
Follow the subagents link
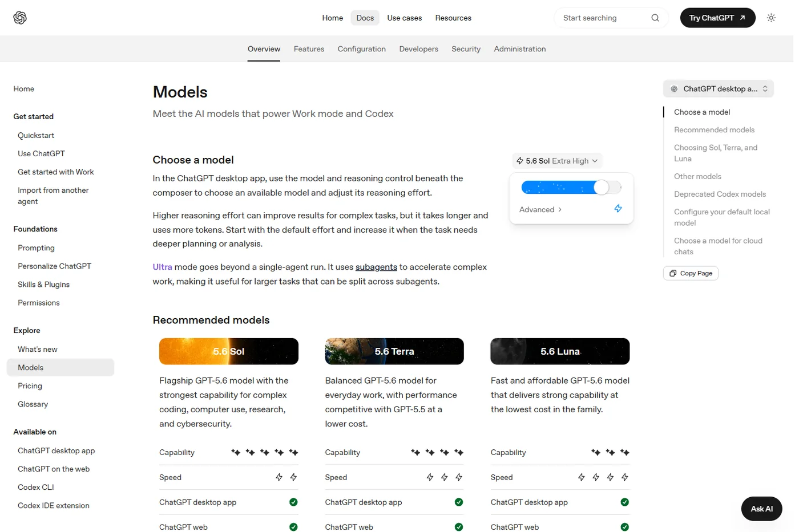pyautogui.click(x=376, y=267)
